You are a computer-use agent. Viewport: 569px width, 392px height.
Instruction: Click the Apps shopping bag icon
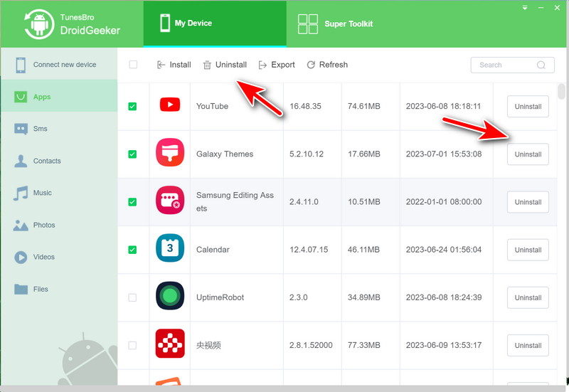21,97
